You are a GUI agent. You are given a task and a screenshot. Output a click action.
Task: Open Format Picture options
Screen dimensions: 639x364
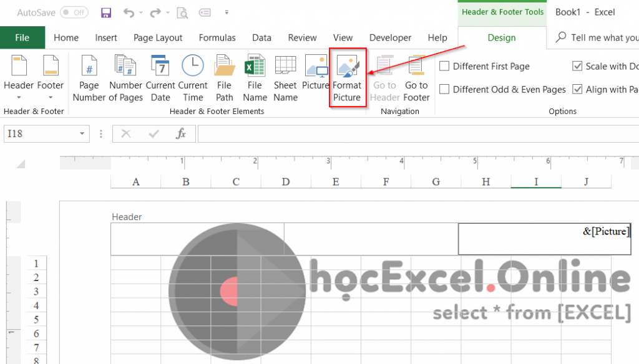[348, 75]
